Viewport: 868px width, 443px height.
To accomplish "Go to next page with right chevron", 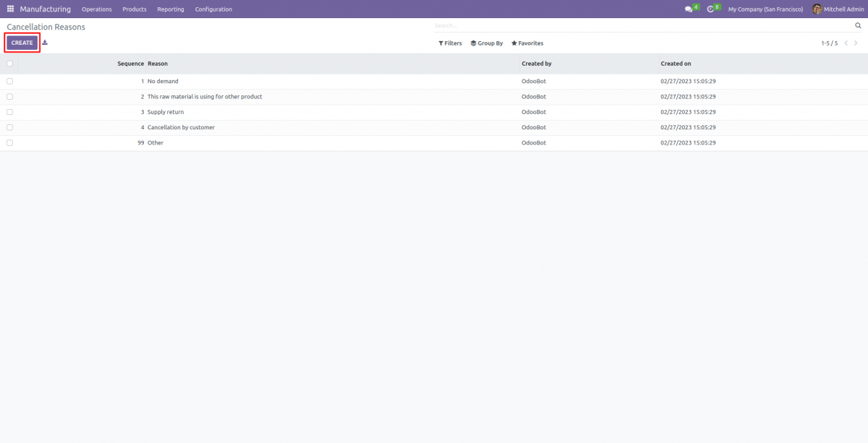I will click(856, 43).
